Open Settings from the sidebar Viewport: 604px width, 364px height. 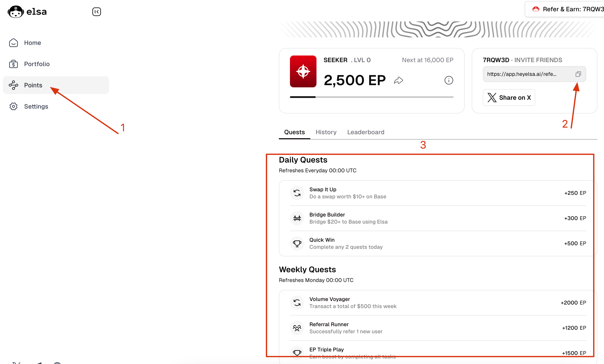[36, 106]
